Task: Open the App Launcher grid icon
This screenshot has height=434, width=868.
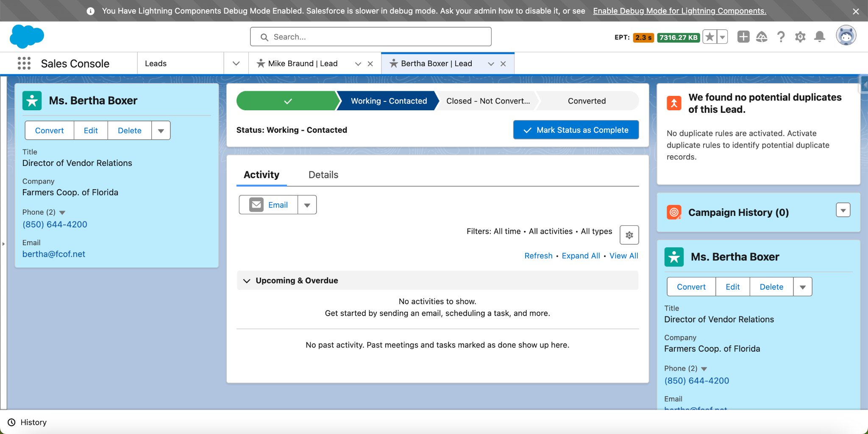Action: tap(24, 63)
